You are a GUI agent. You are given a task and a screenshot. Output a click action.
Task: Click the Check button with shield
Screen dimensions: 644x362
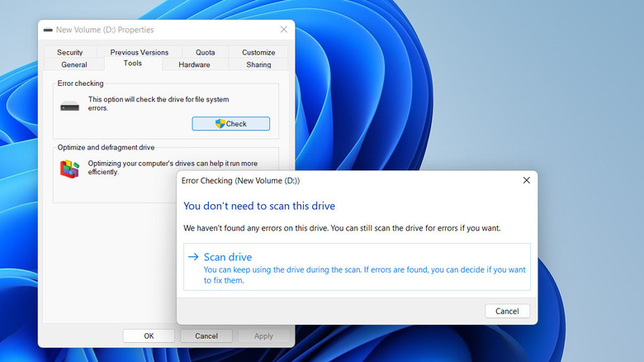click(x=231, y=124)
